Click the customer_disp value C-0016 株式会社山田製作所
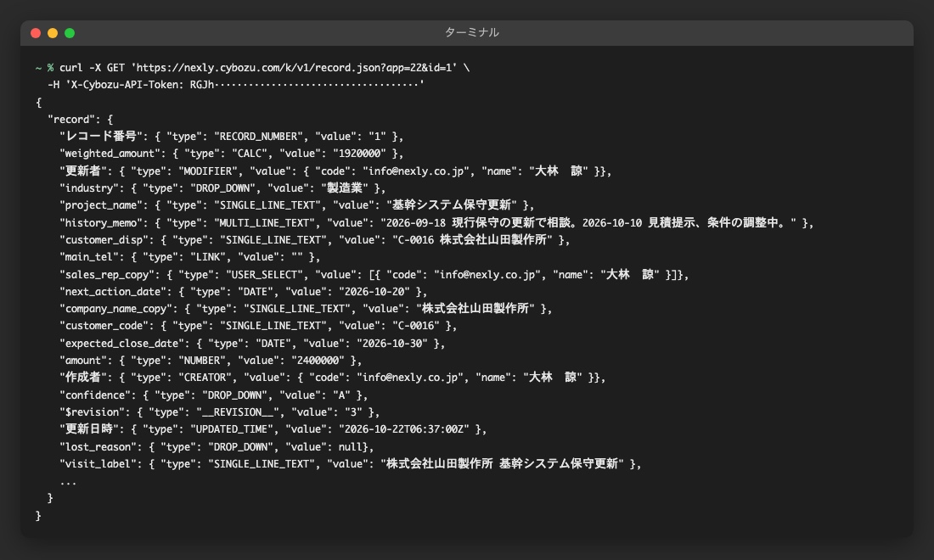Image resolution: width=934 pixels, height=560 pixels. [472, 240]
